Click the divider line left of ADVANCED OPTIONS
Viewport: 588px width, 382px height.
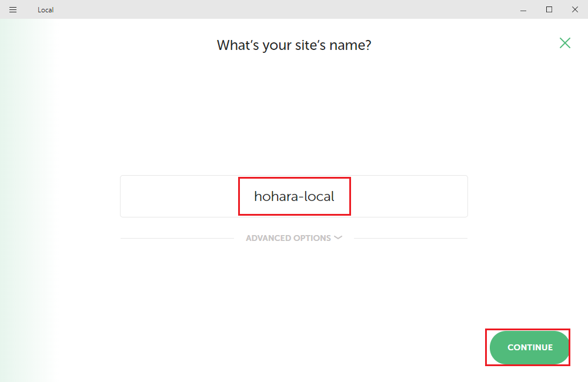click(x=176, y=238)
